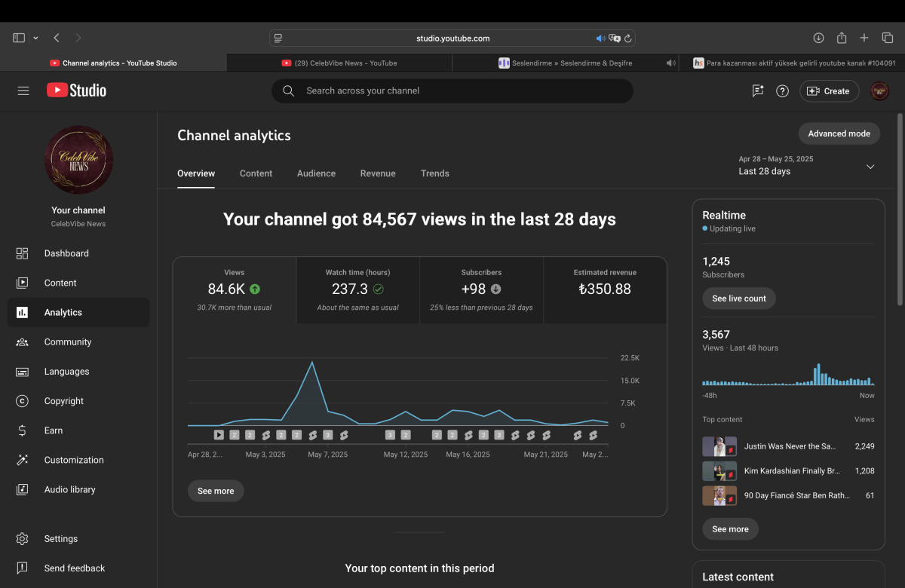Image resolution: width=905 pixels, height=588 pixels.
Task: Toggle the Safari sidebar button
Action: click(x=19, y=38)
